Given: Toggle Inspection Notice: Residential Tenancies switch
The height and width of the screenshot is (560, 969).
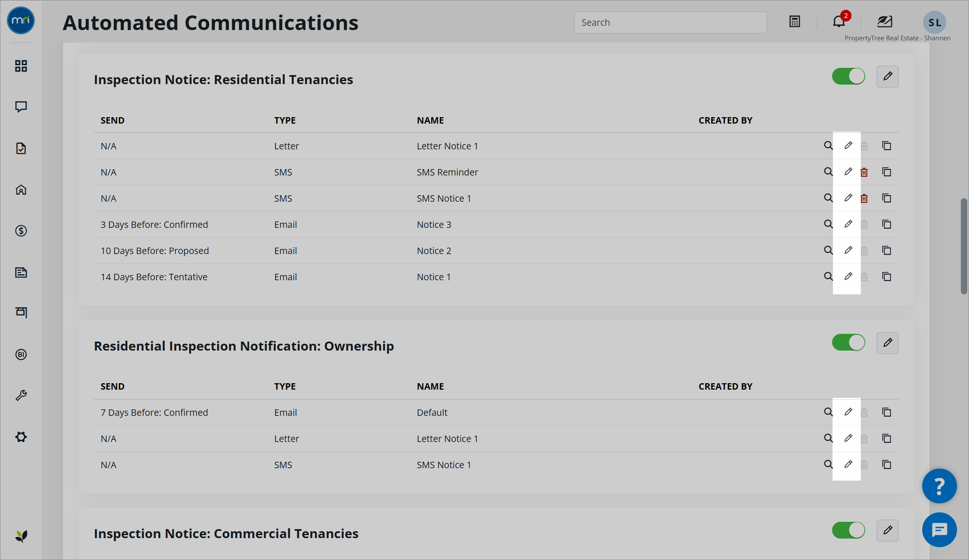Looking at the screenshot, I should (848, 76).
